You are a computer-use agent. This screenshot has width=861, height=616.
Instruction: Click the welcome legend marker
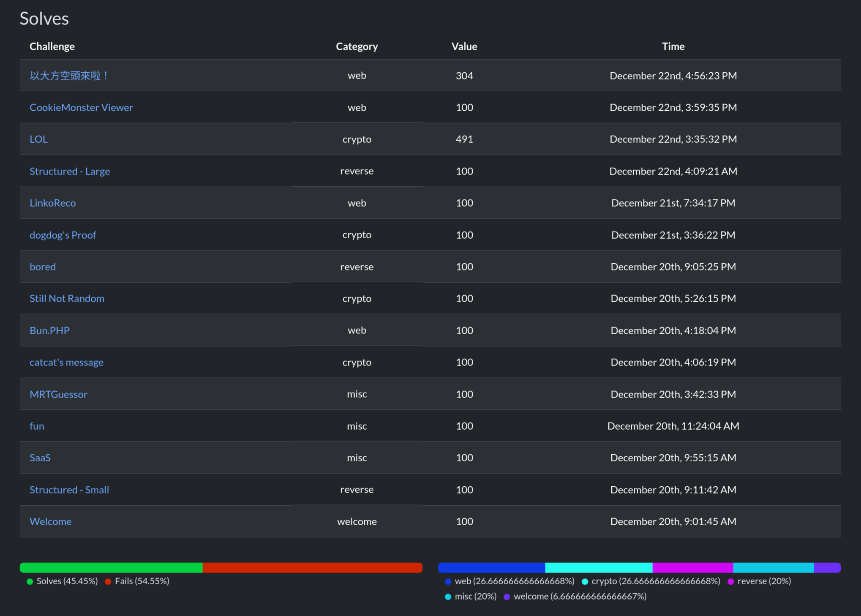tap(507, 597)
